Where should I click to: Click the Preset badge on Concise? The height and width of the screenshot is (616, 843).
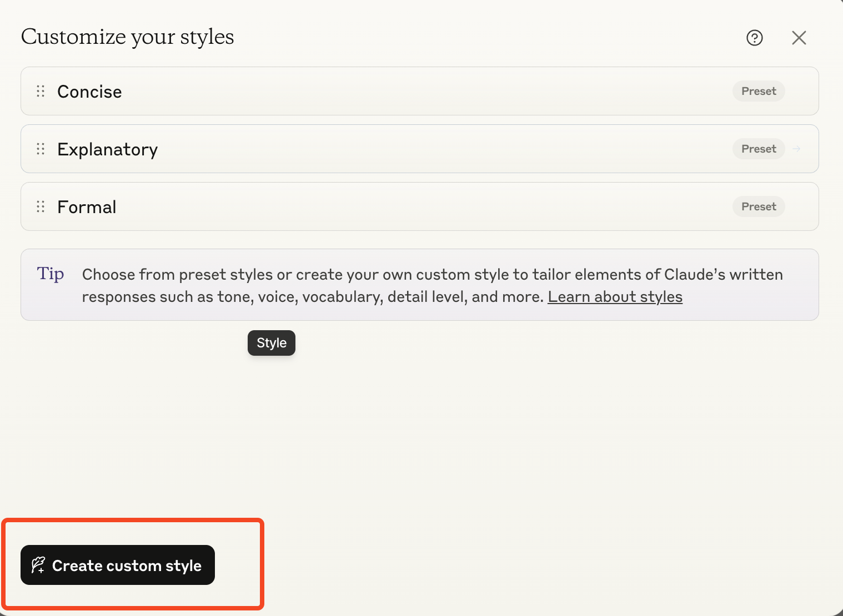pyautogui.click(x=759, y=91)
